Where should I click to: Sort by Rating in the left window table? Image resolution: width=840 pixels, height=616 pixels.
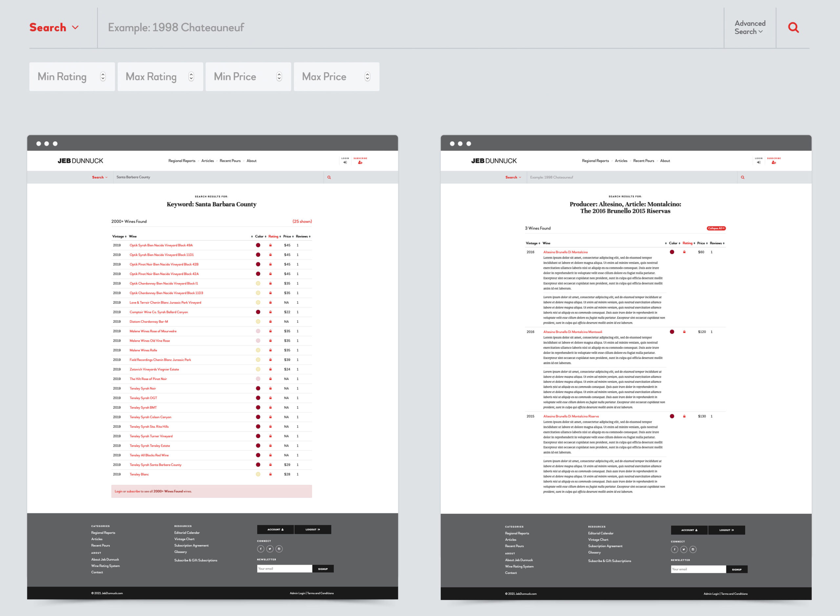[x=275, y=236]
